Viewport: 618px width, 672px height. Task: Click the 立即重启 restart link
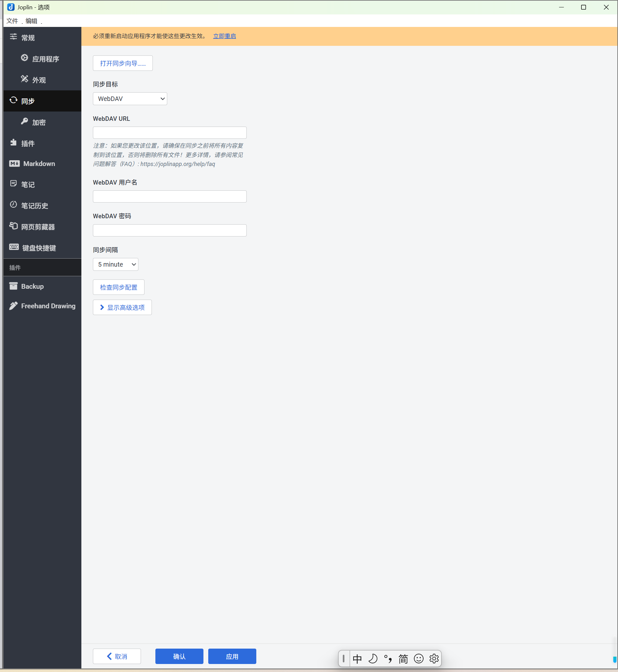(x=224, y=36)
